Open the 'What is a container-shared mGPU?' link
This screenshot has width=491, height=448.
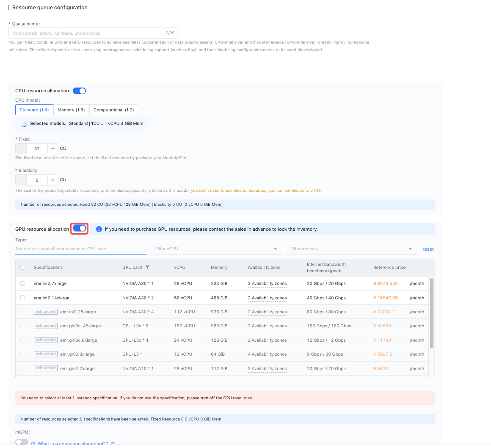76,443
